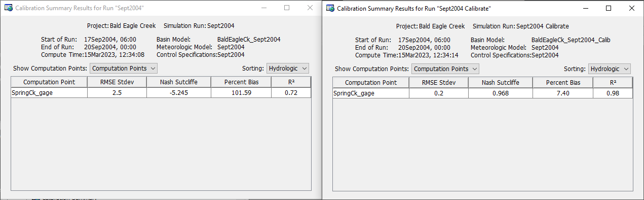644x200 pixels.
Task: Click Percent Bias header in left table
Action: point(241,82)
